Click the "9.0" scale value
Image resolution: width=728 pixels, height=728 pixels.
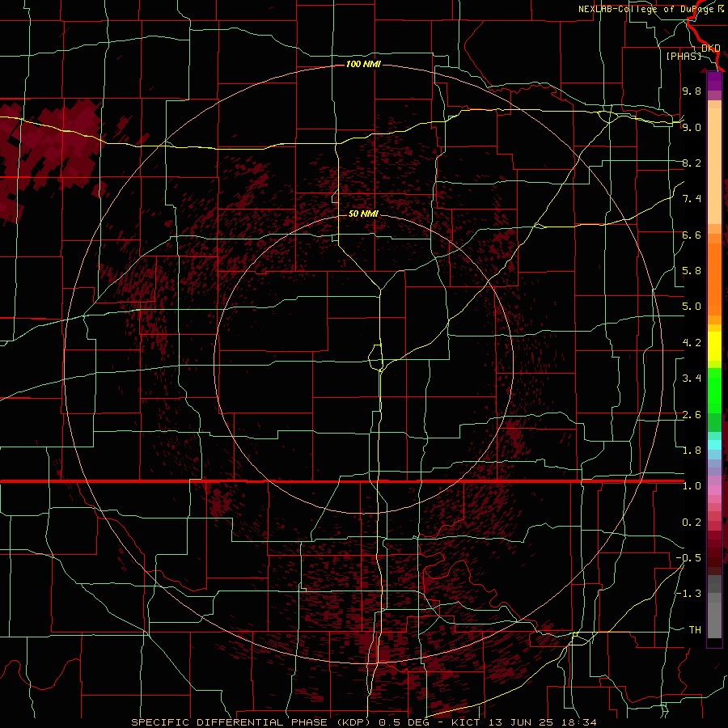coord(692,127)
